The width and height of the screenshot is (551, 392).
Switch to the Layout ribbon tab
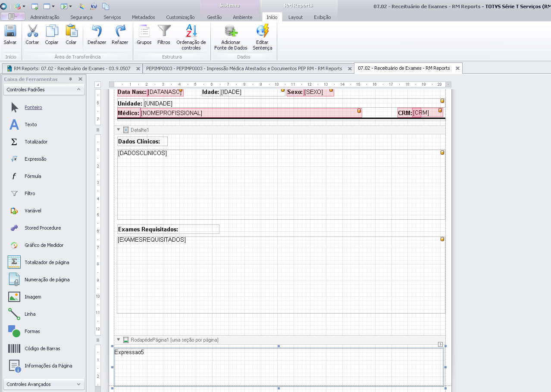pyautogui.click(x=296, y=17)
